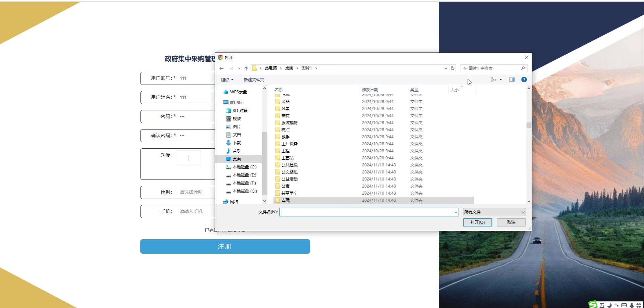Select the 公益活动 folder name
This screenshot has height=308, width=644.
click(x=289, y=179)
